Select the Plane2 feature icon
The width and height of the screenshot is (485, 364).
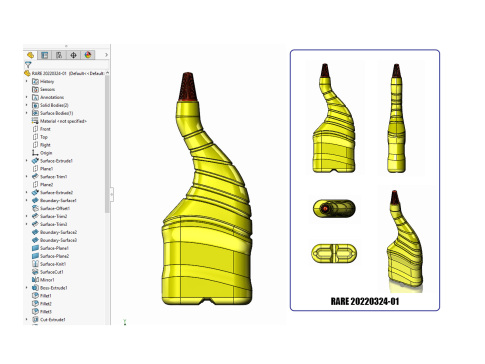(35, 184)
